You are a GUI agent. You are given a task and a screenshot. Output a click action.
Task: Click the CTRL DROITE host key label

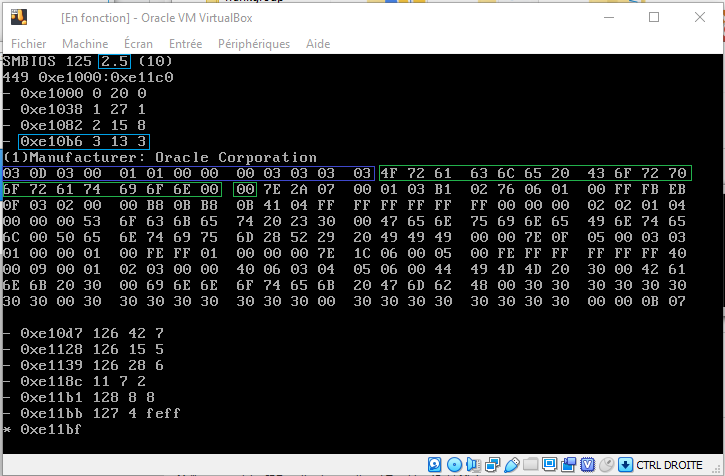click(669, 465)
